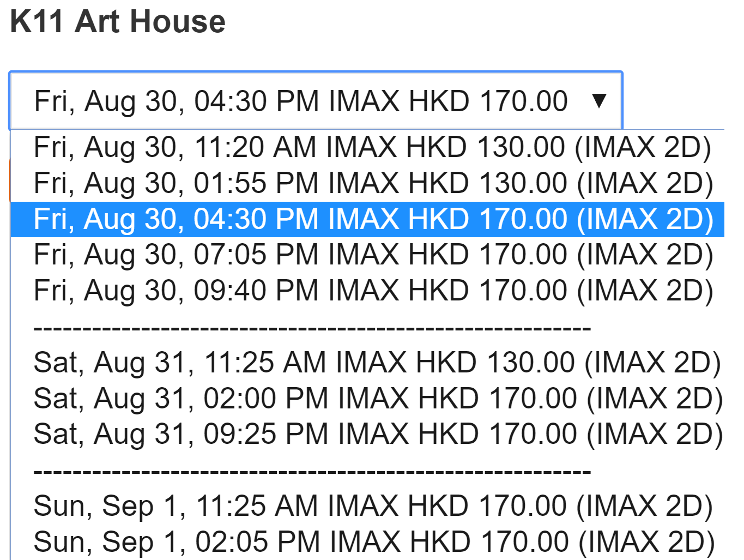Click the selected showtime combo box field
The width and height of the screenshot is (744, 560).
point(301,101)
